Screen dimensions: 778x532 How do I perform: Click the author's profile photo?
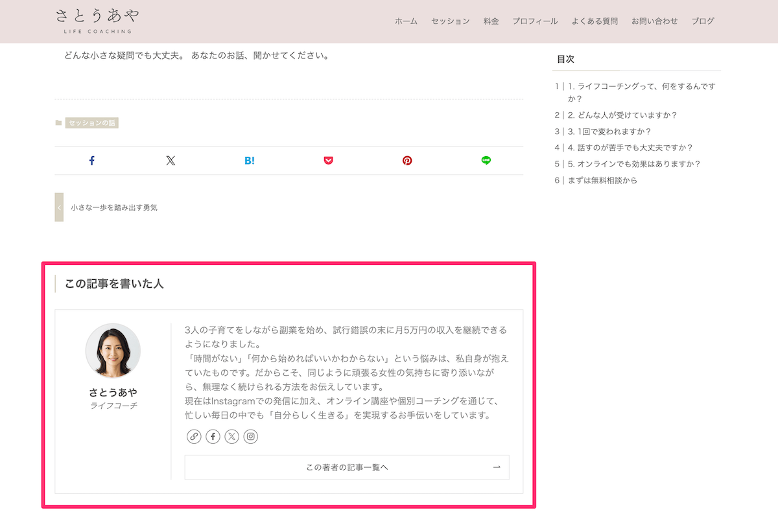pos(113,351)
